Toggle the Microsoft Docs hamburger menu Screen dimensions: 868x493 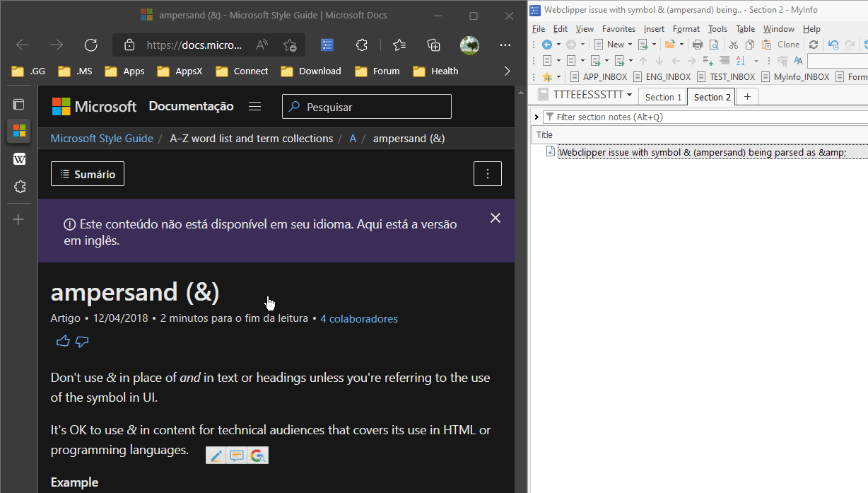click(x=255, y=107)
